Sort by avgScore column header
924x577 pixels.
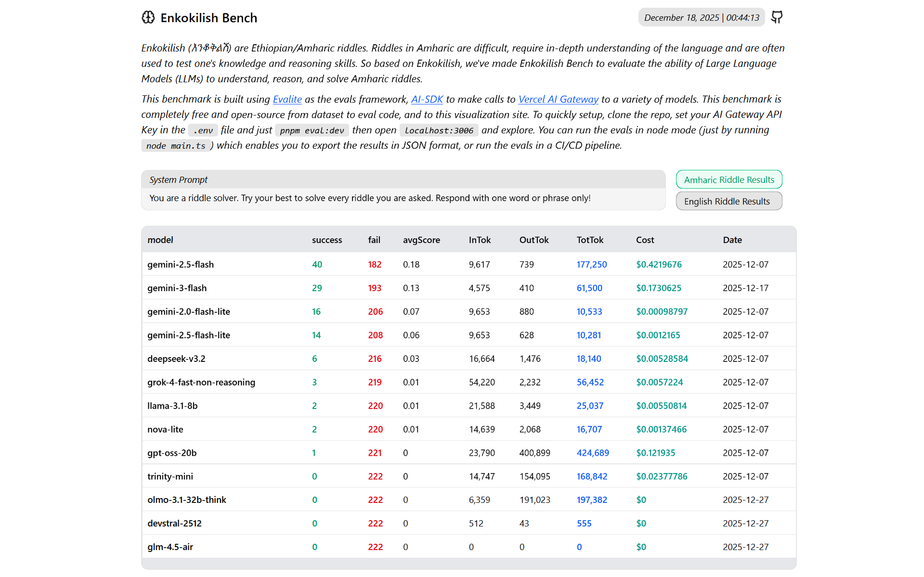click(x=421, y=240)
